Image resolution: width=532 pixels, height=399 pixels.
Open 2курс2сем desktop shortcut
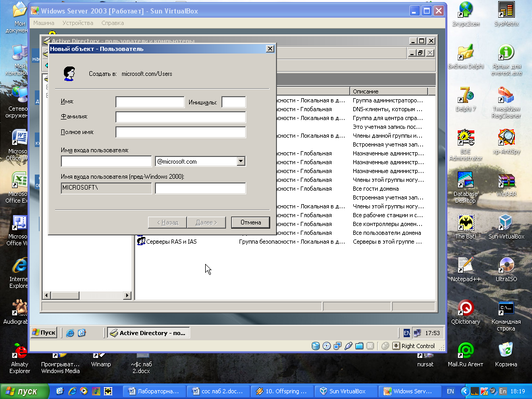coord(465,14)
